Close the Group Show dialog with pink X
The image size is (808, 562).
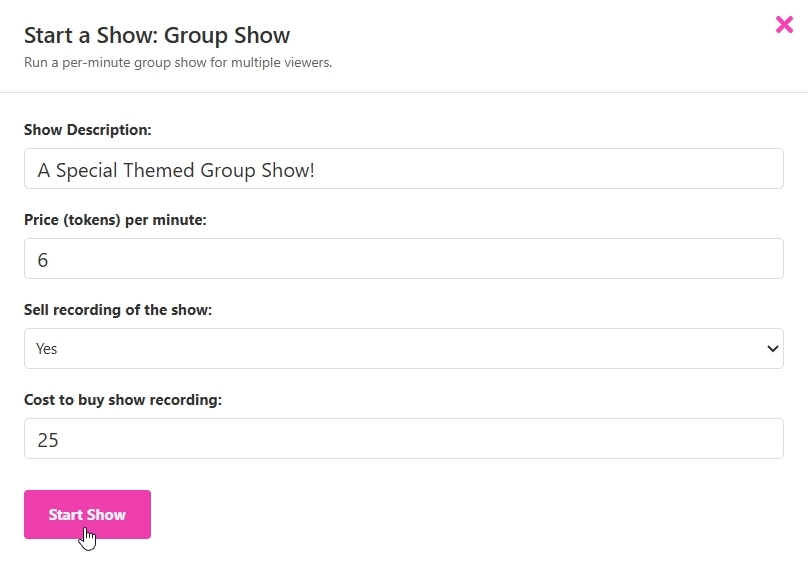coord(784,24)
